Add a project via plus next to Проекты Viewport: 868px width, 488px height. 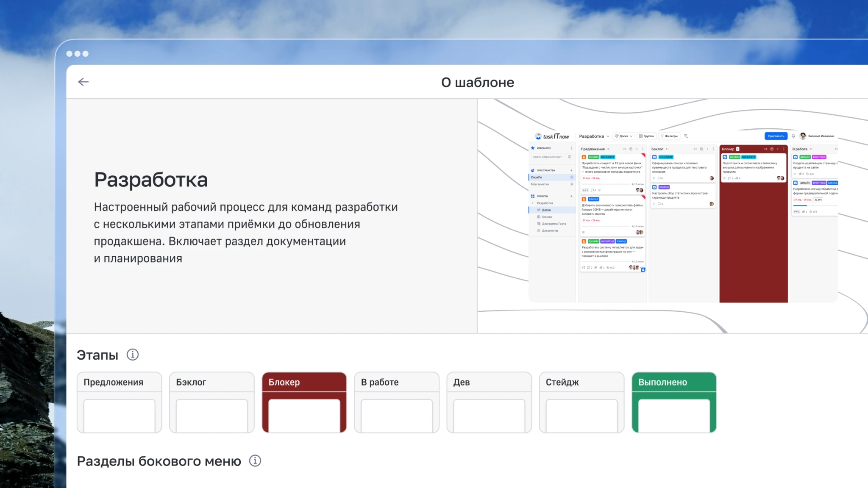pyautogui.click(x=571, y=196)
